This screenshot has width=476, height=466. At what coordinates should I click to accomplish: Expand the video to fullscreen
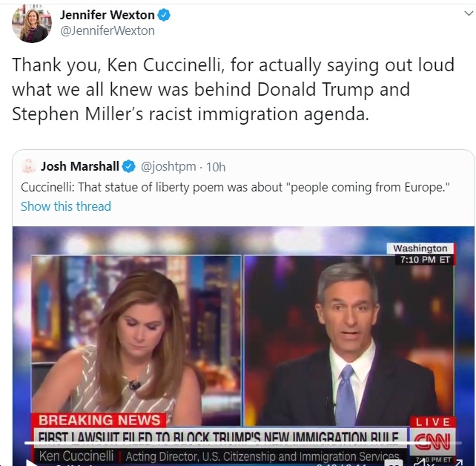point(457,463)
